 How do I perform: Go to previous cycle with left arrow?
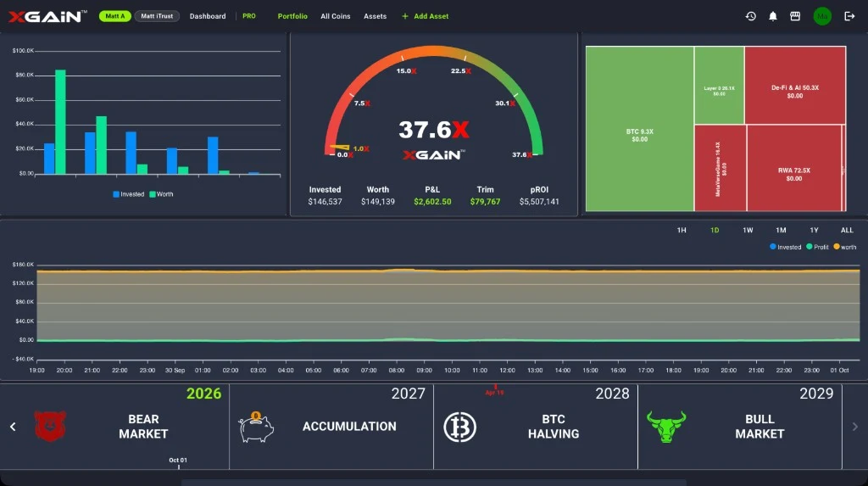pyautogui.click(x=13, y=427)
